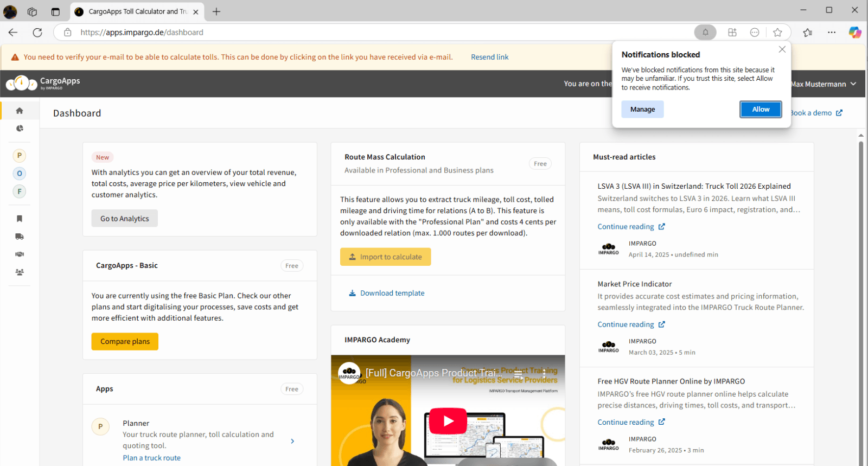Click the notifications blocked bell icon

click(705, 33)
